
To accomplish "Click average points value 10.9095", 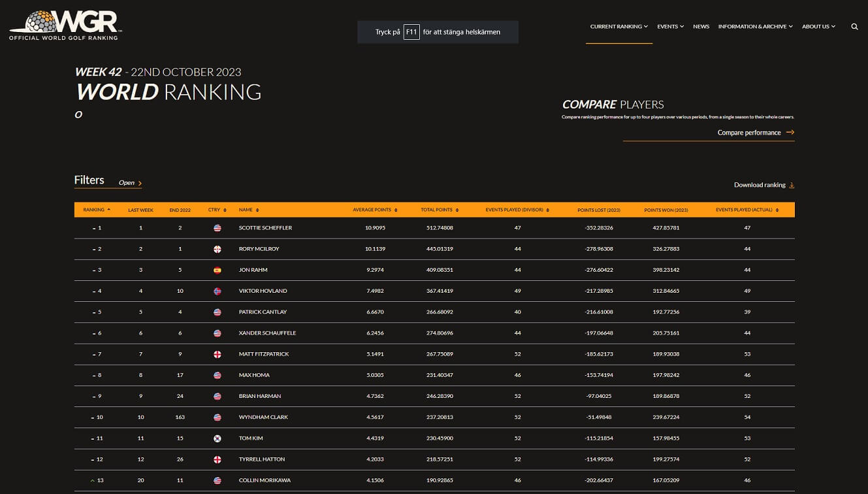I will pyautogui.click(x=375, y=228).
